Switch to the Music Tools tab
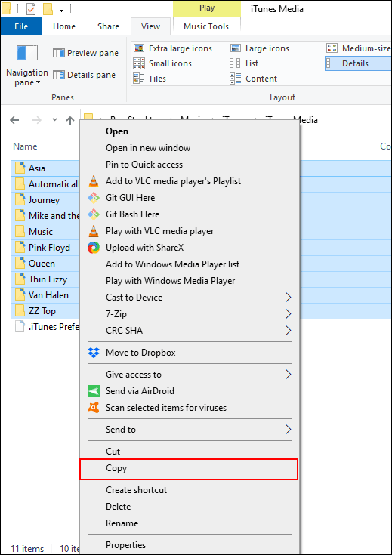This screenshot has width=392, height=555. pyautogui.click(x=206, y=26)
